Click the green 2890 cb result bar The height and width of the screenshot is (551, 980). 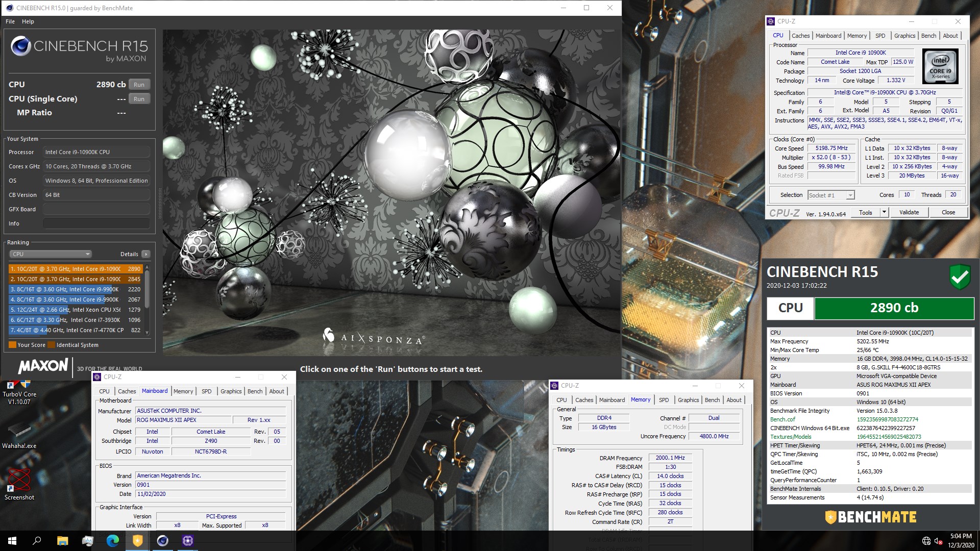pyautogui.click(x=894, y=308)
